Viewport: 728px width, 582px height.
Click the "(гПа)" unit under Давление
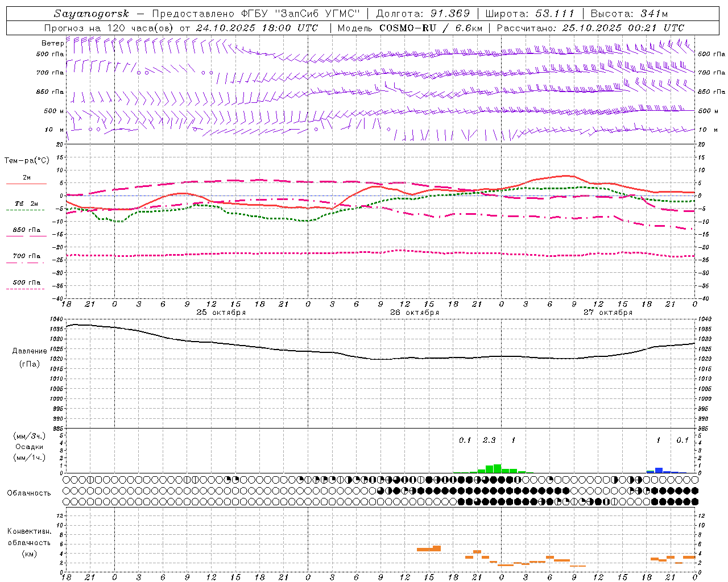pyautogui.click(x=28, y=364)
